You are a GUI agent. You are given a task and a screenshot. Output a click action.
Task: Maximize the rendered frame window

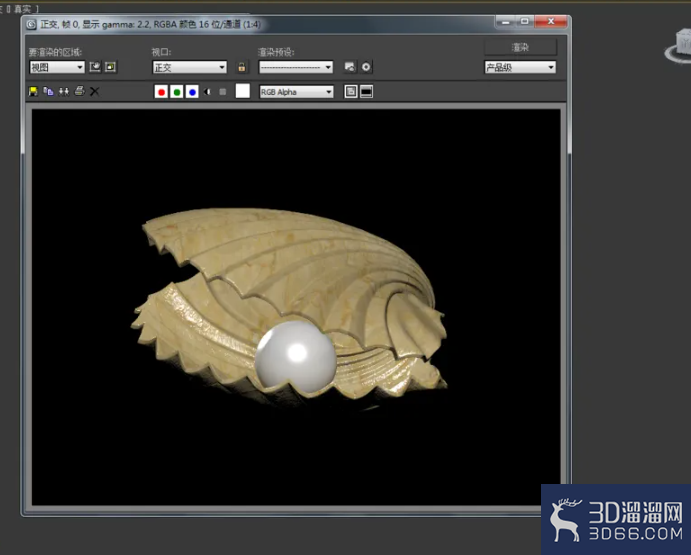pyautogui.click(x=524, y=22)
